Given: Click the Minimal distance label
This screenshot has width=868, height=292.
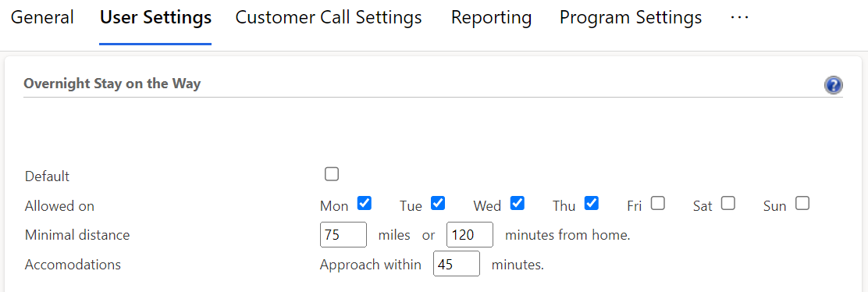Looking at the screenshot, I should [x=77, y=235].
